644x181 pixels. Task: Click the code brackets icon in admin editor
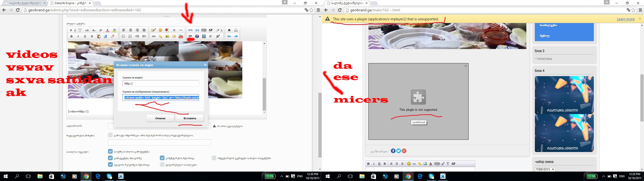pyautogui.click(x=197, y=30)
